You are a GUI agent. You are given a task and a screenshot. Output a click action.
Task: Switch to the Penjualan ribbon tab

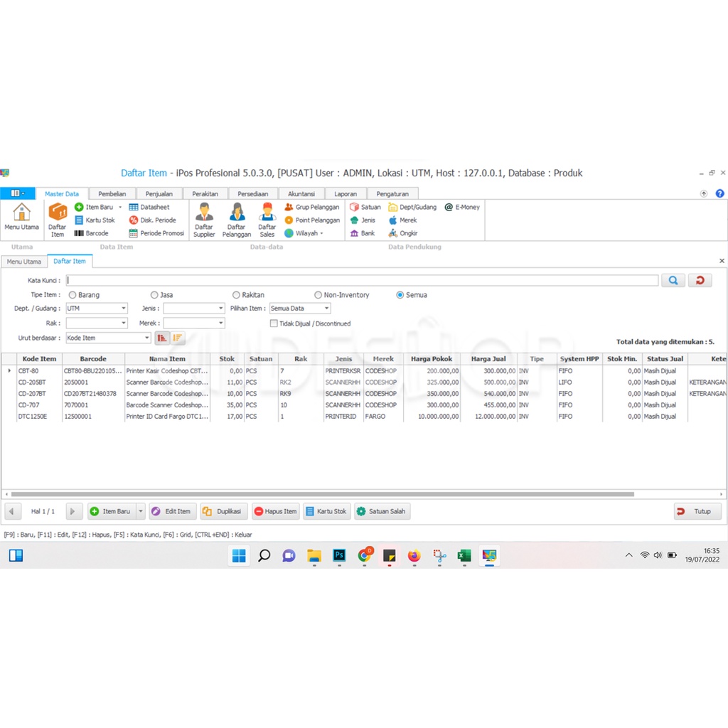[159, 193]
